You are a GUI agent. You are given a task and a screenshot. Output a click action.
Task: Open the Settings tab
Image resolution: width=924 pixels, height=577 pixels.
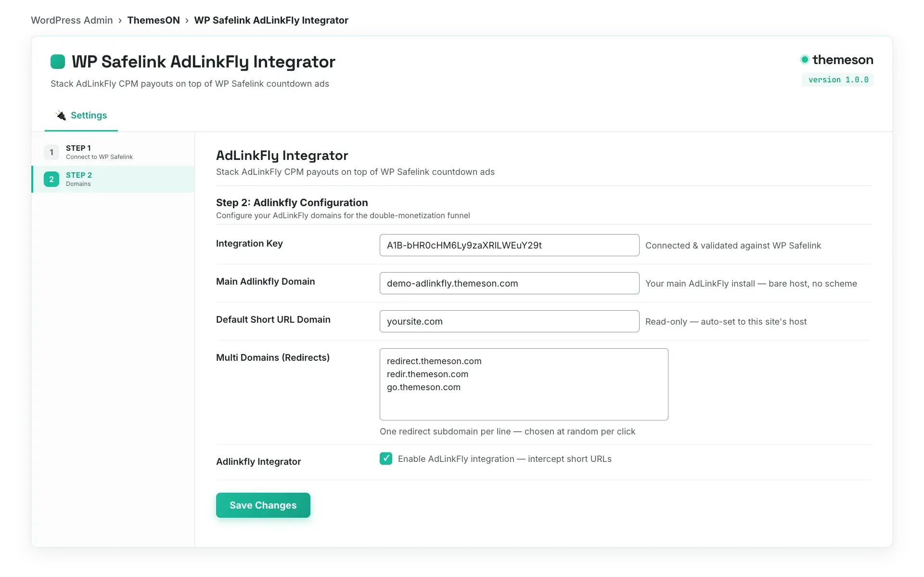pyautogui.click(x=81, y=116)
